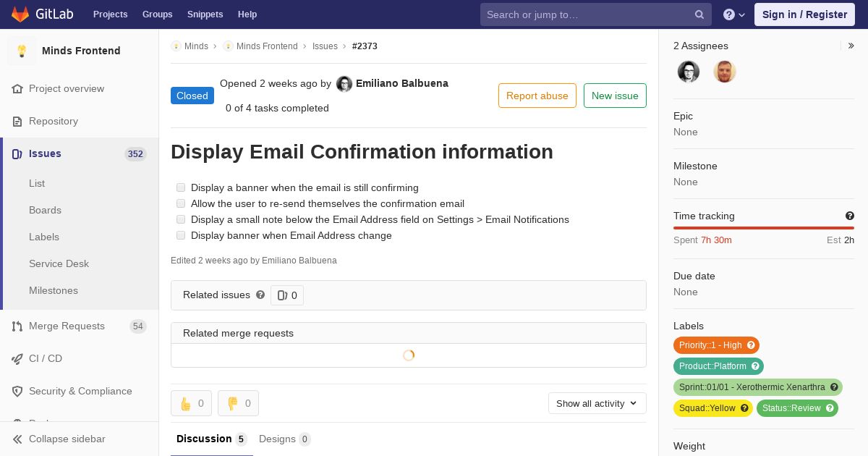Click the Sign in / Register button
Screen dimensions: 868x456
804,14
